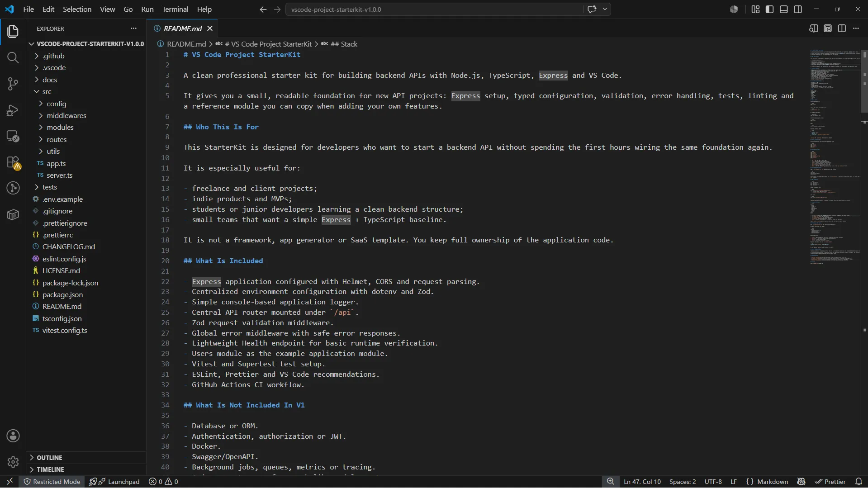Click the Explorer views and more actions ellipsis
Screen dimensions: 868x488
click(133, 28)
